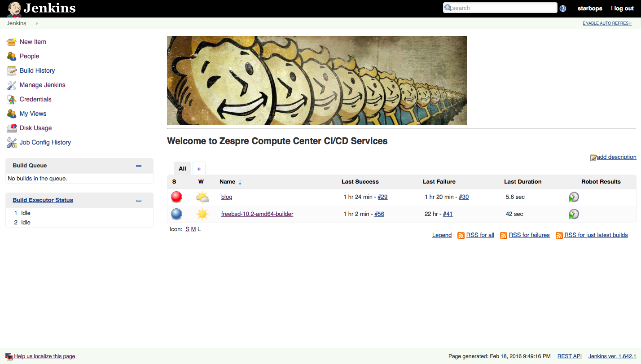Image resolution: width=641 pixels, height=364 pixels.
Task: Collapse the Build Queue panel
Action: [139, 166]
